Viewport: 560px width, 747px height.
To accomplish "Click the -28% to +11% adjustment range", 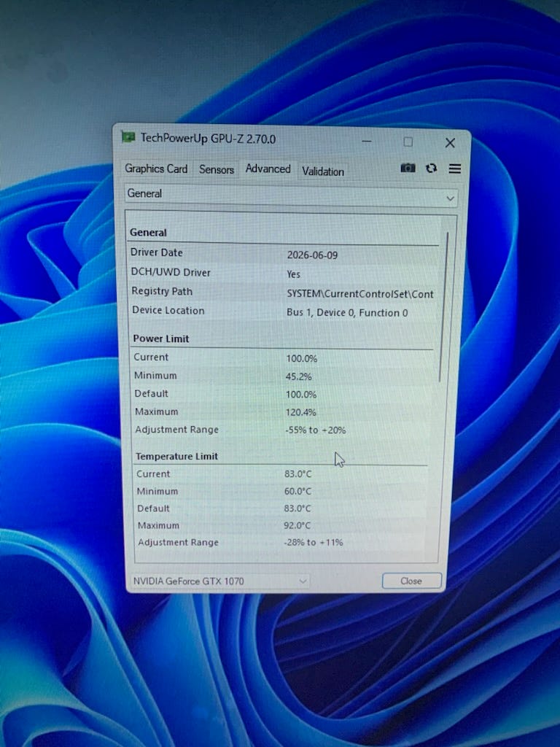I will (x=314, y=542).
